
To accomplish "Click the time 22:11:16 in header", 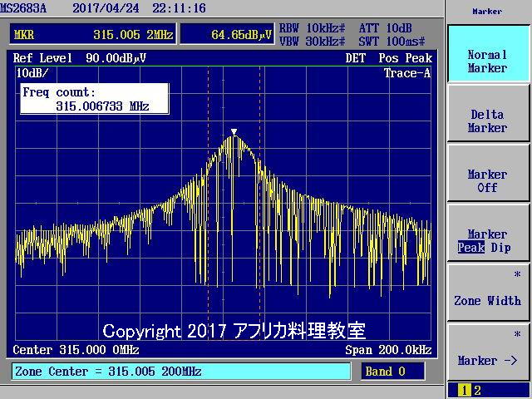I will click(x=179, y=7).
